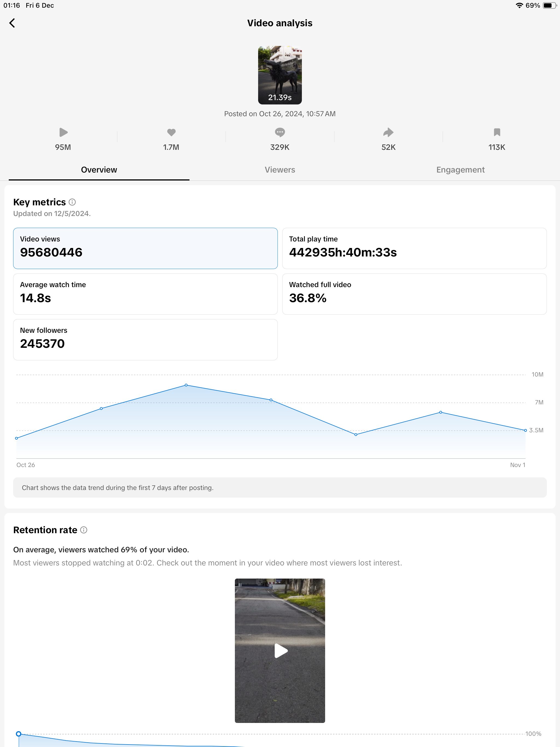Switch to the Viewers tab
560x747 pixels.
(280, 170)
